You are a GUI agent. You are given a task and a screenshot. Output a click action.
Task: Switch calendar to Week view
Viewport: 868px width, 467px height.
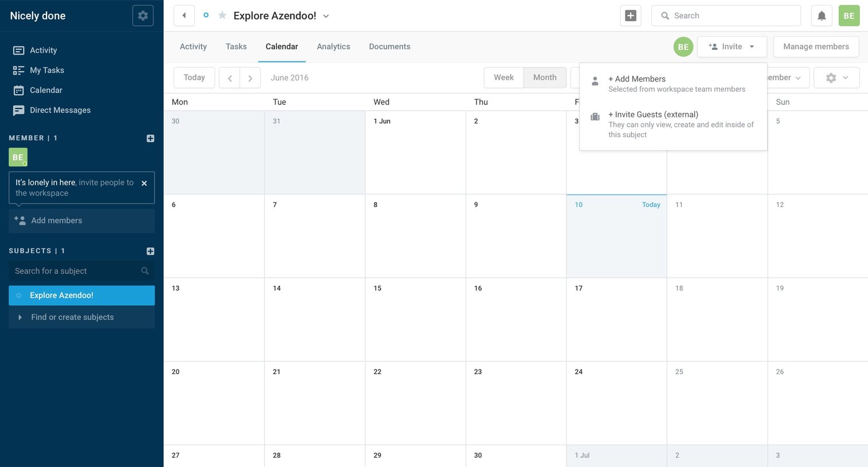tap(503, 77)
